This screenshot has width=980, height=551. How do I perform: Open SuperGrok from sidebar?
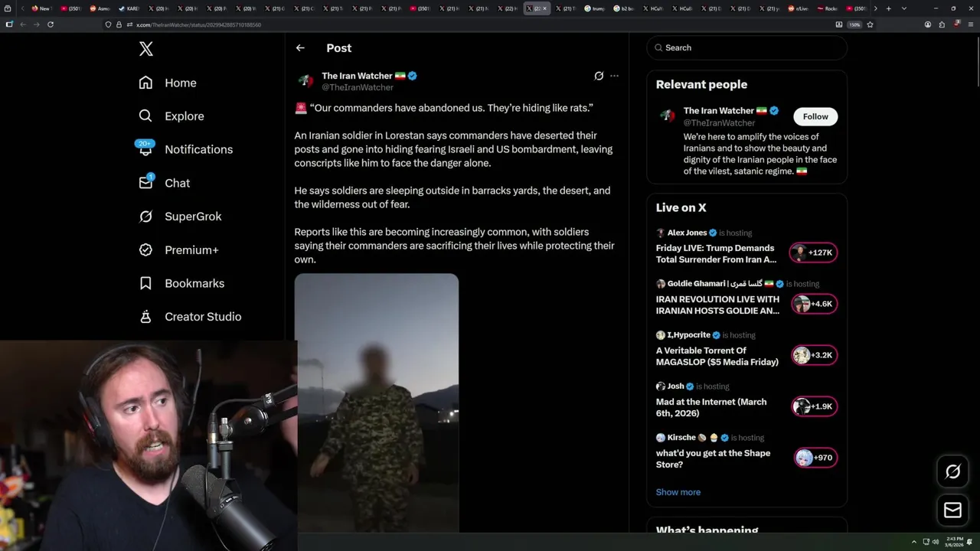click(x=180, y=217)
